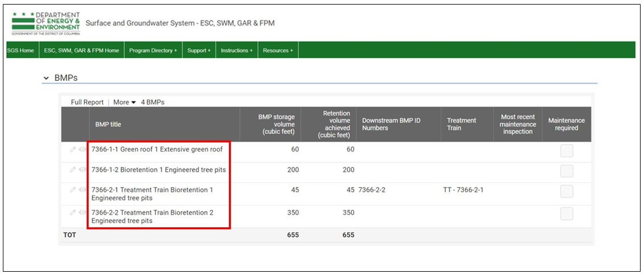
Task: Edit 7366-2-2 Treatment Train Bioretention 2 with pencil
Action: [x=73, y=212]
